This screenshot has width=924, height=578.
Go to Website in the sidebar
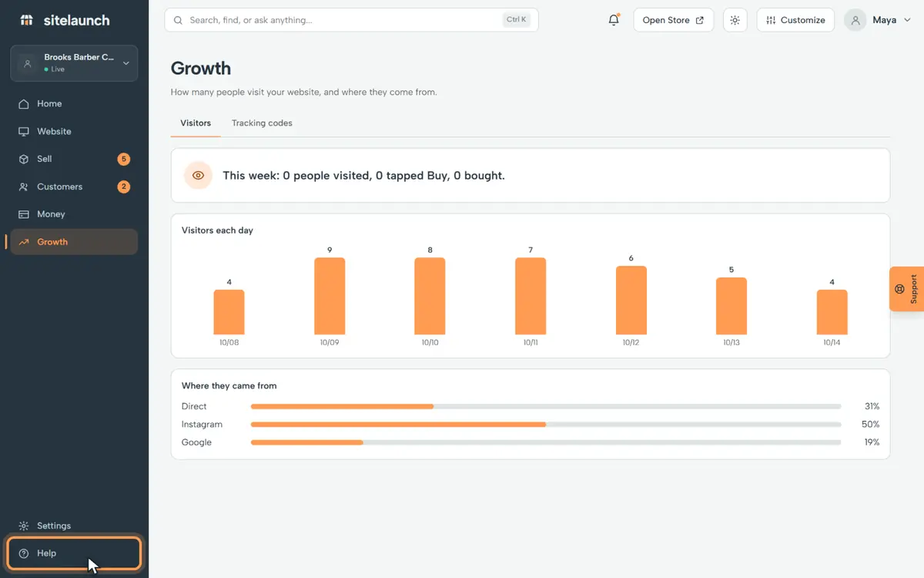pyautogui.click(x=74, y=132)
